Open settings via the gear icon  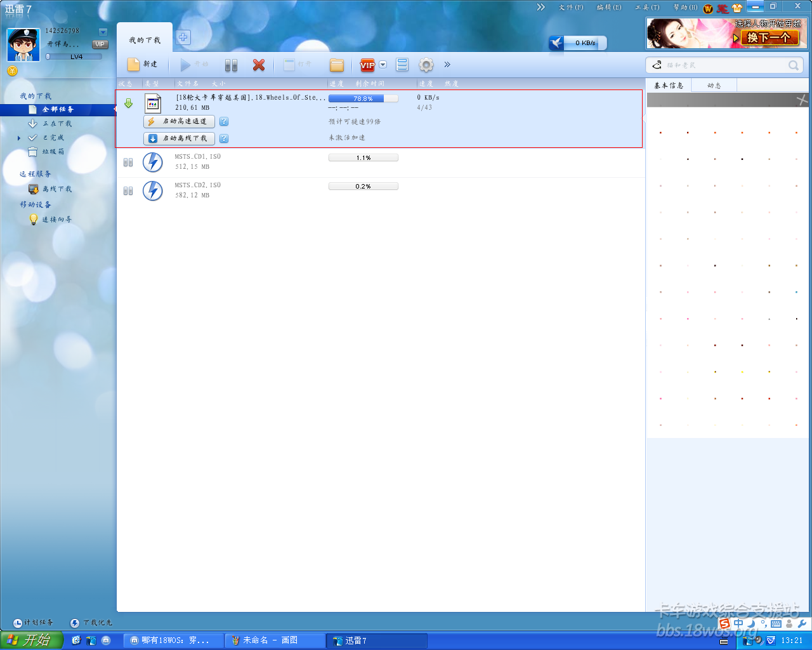coord(426,65)
